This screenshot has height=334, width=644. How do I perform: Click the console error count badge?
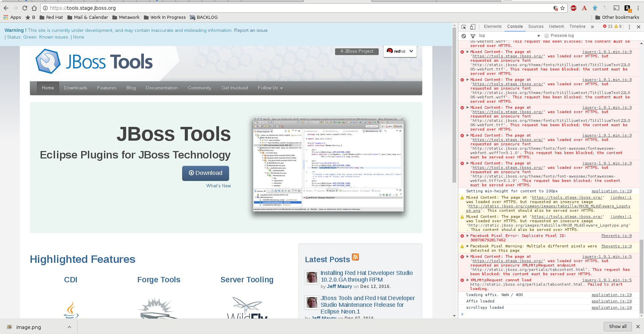(x=607, y=27)
